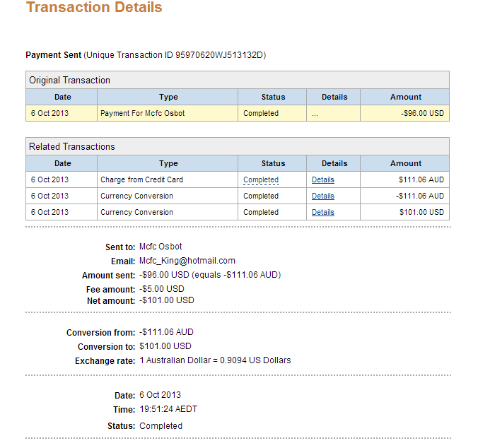Click the Sent to Mcfc Osbot name
The height and width of the screenshot is (448, 478).
pyautogui.click(x=161, y=247)
